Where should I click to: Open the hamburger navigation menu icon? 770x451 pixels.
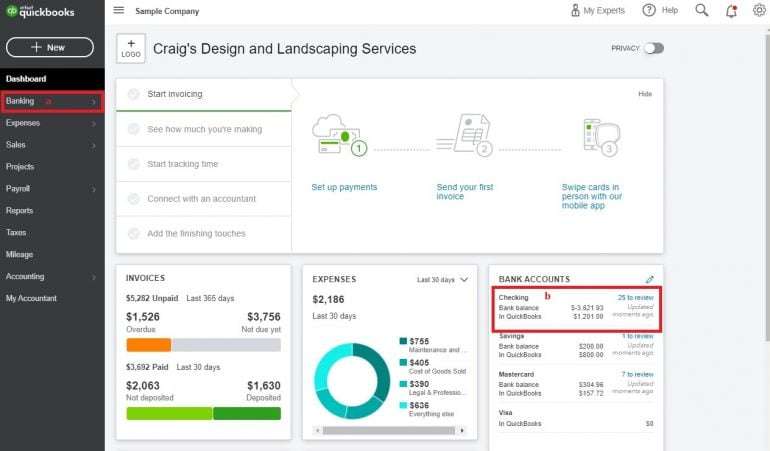(118, 10)
